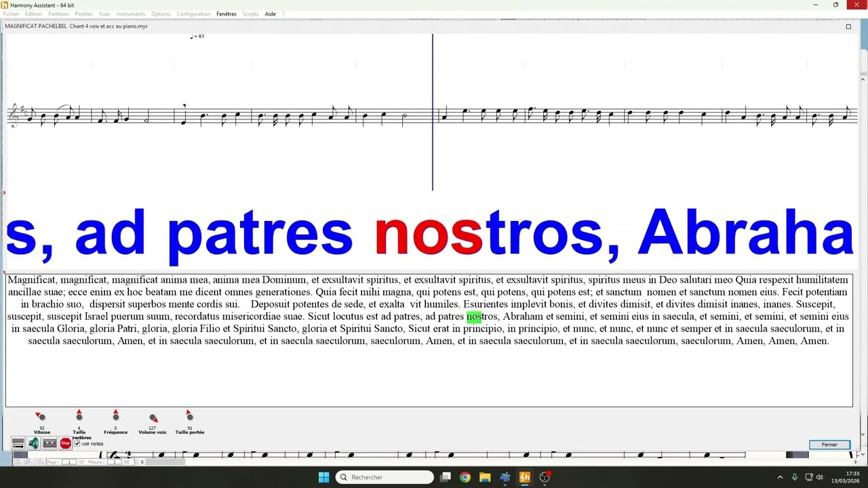Click the word 'Amen.' ending the lyrics
The width and height of the screenshot is (868, 488).
pyautogui.click(x=815, y=341)
